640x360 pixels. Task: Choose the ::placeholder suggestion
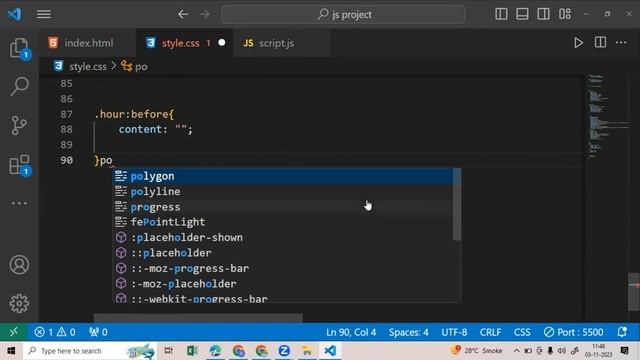pos(283,253)
